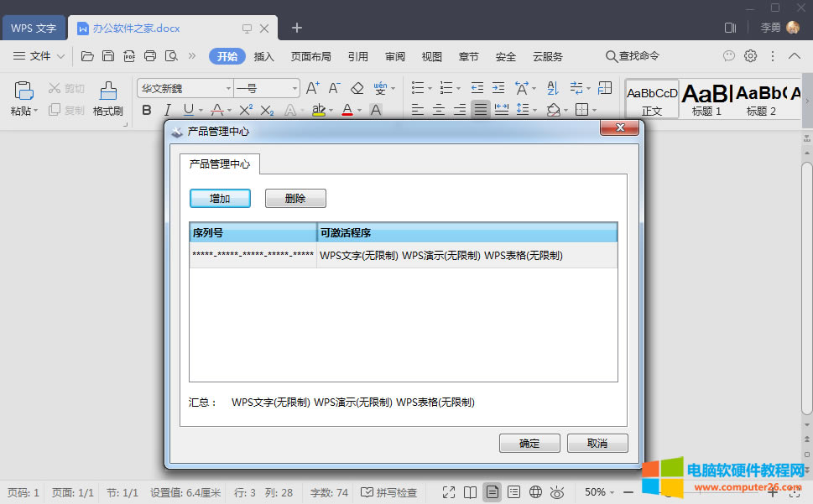This screenshot has height=504, width=813.
Task: Toggle eye protection mode icon in status bar
Action: [x=557, y=492]
